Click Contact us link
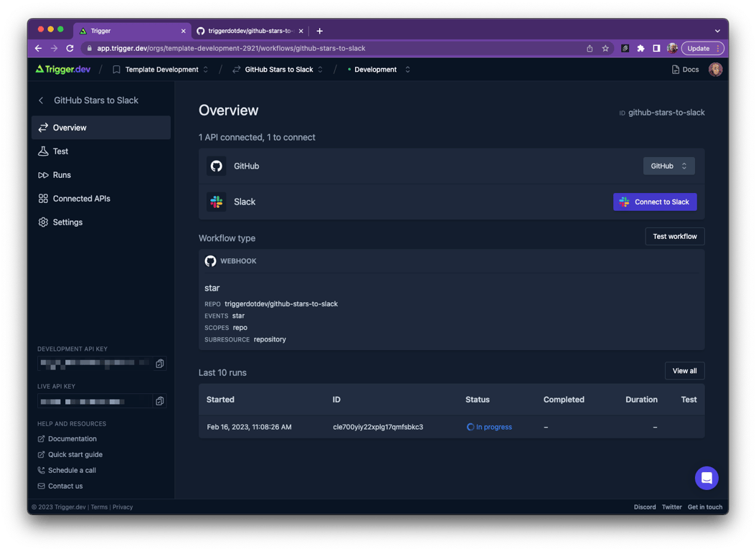The image size is (756, 551). click(60, 486)
